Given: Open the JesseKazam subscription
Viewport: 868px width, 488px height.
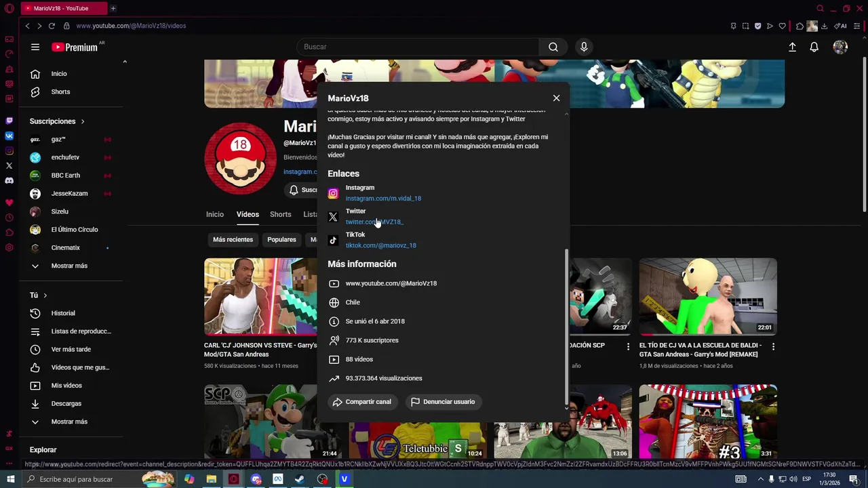Looking at the screenshot, I should pyautogui.click(x=69, y=193).
